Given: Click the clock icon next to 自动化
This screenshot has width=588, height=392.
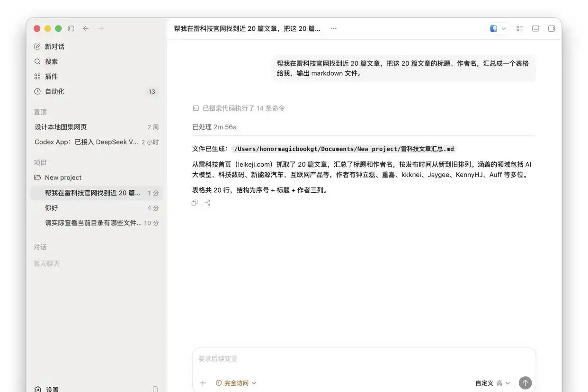Looking at the screenshot, I should pos(37,91).
